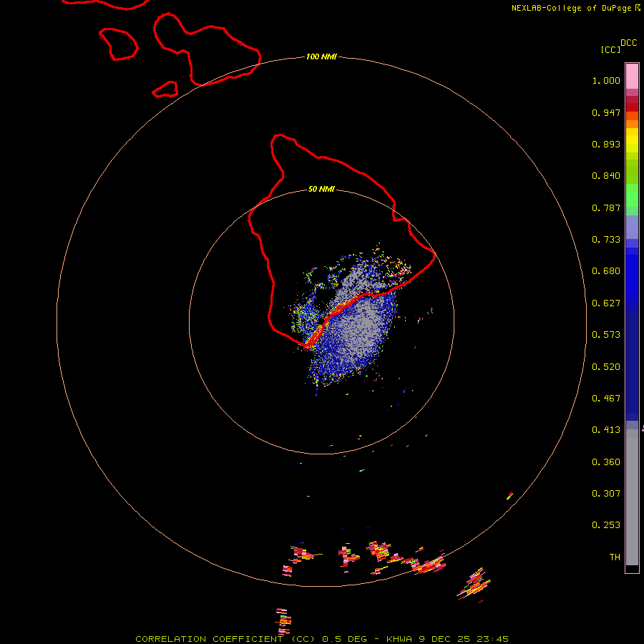644x644 pixels.
Task: Click the TH label on the color scale
Action: pyautogui.click(x=615, y=557)
